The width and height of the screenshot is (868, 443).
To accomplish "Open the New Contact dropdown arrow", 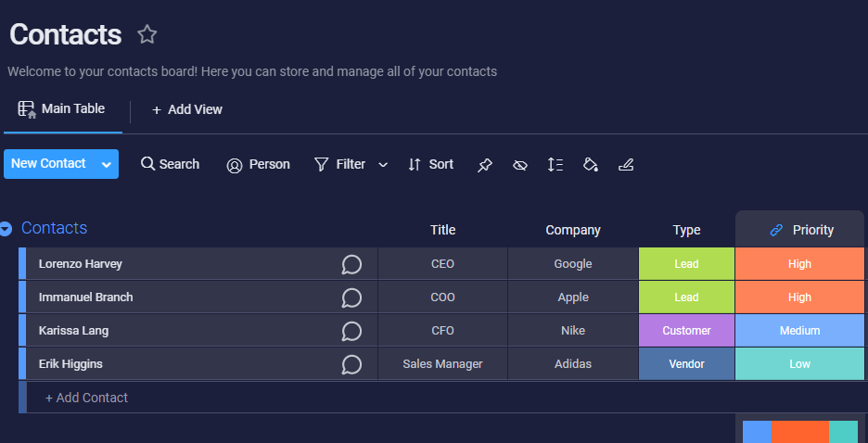I will coord(107,164).
